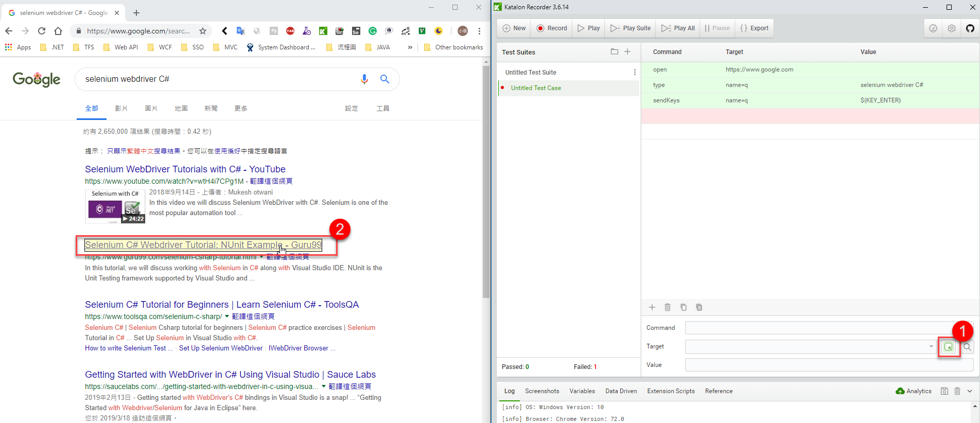
Task: Add a new test suite with plus icon
Action: tap(627, 51)
